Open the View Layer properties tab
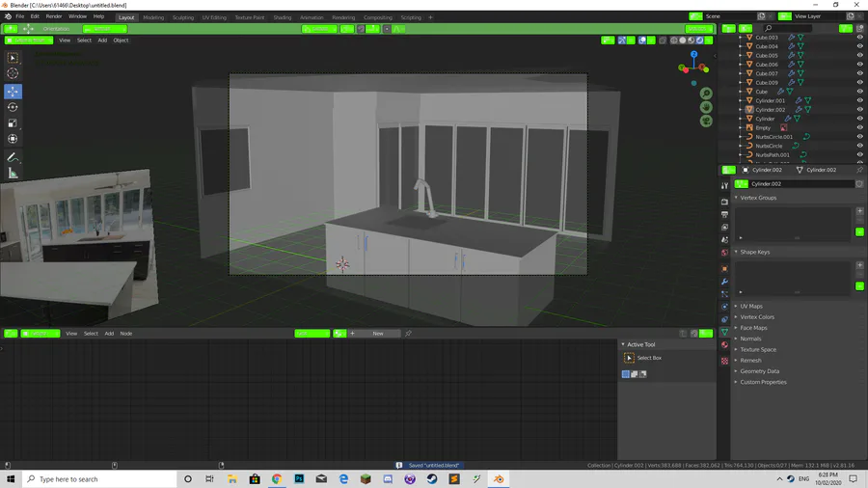868x488 pixels. coord(724,227)
